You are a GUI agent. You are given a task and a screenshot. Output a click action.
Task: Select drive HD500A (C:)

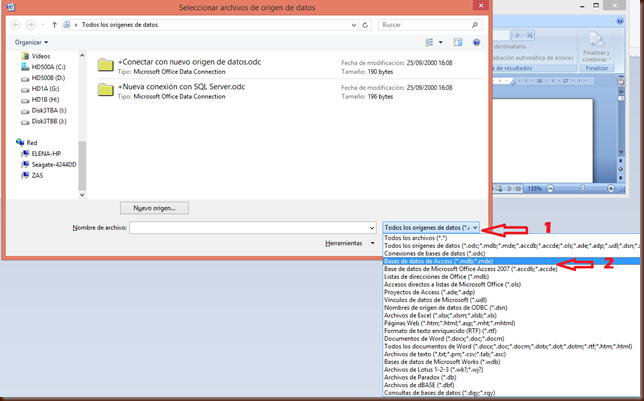pos(44,67)
